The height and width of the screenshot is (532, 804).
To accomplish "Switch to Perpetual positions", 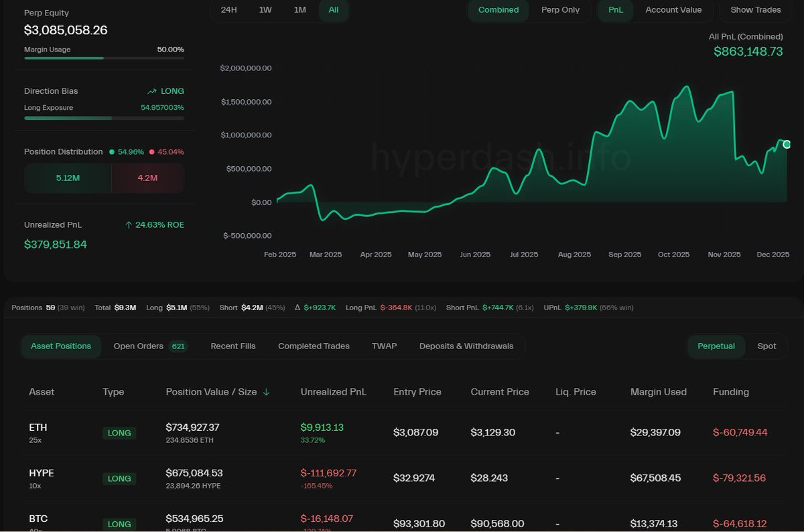I will 716,346.
